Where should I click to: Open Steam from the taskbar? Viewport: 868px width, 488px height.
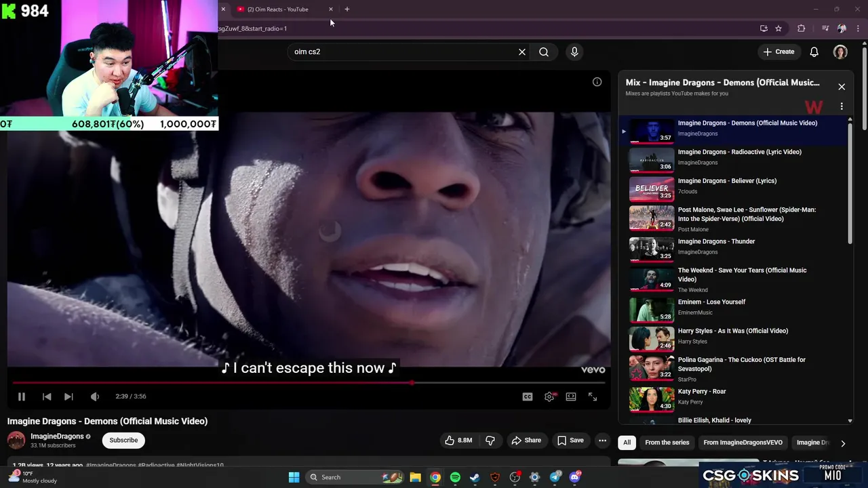click(475, 477)
